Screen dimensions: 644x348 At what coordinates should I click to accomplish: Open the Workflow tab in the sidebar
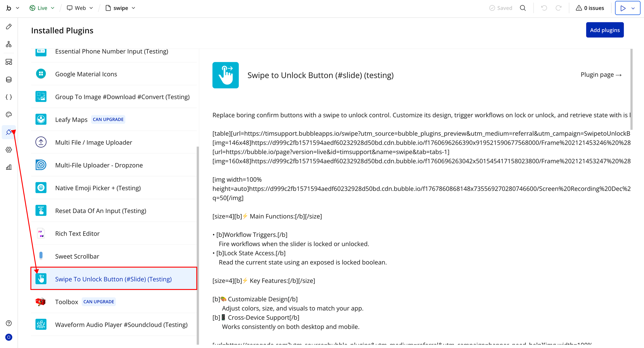point(9,44)
